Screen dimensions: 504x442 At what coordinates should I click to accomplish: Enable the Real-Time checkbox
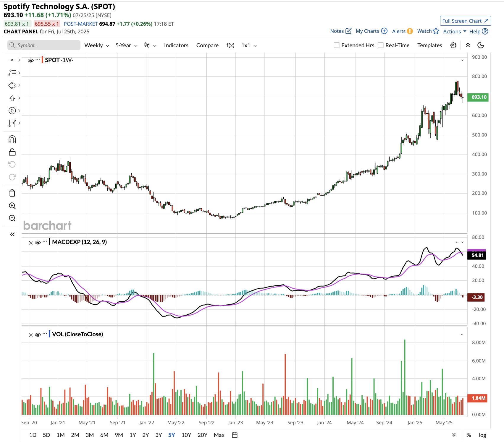[381, 45]
